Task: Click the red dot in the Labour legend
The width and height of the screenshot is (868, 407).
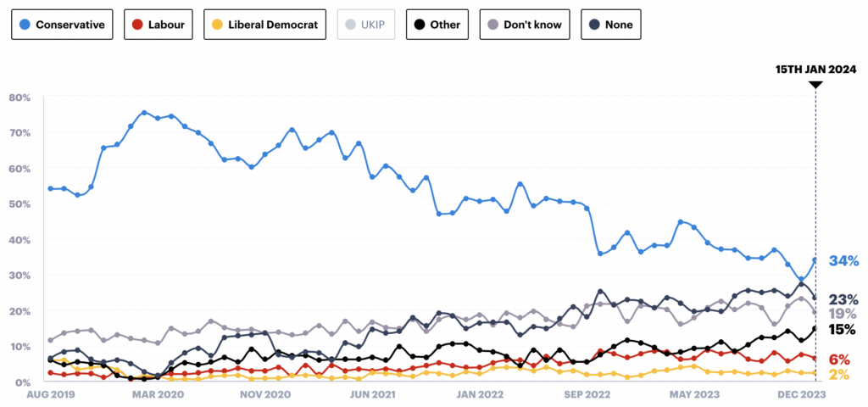Action: click(x=138, y=25)
